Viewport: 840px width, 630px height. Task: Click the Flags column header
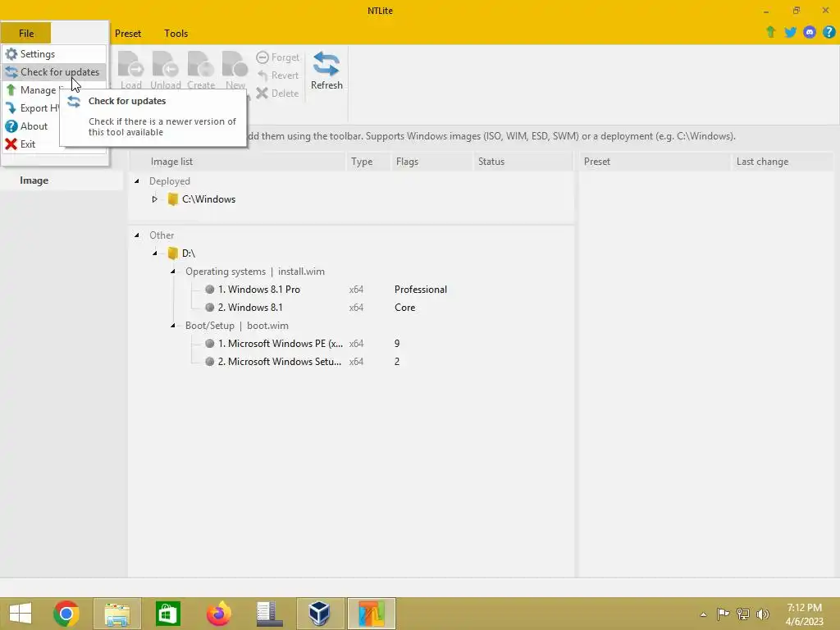point(431,162)
